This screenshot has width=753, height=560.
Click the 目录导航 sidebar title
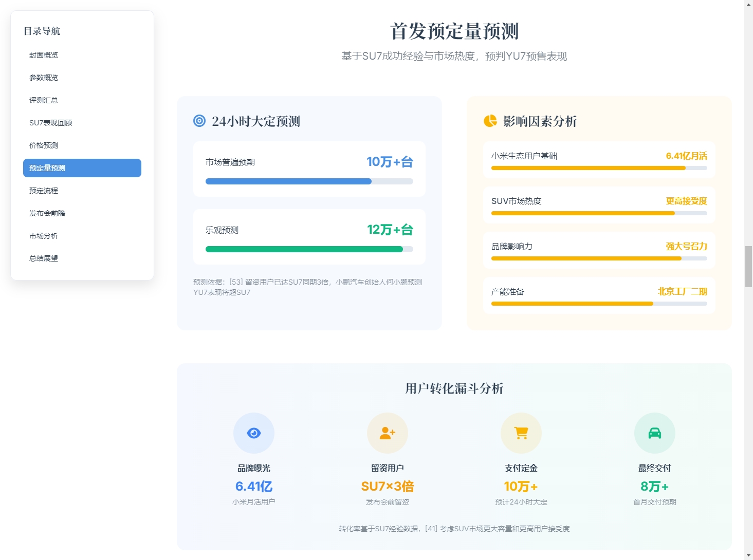click(x=42, y=31)
